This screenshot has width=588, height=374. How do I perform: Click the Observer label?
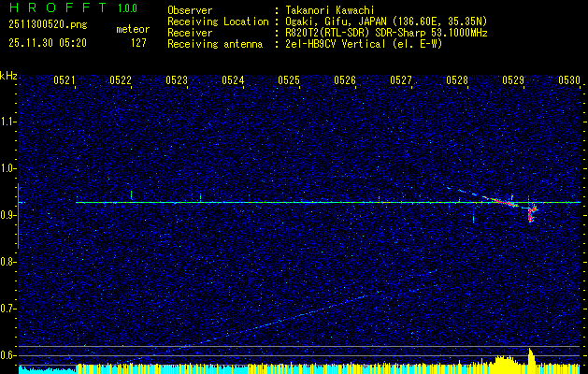[190, 10]
